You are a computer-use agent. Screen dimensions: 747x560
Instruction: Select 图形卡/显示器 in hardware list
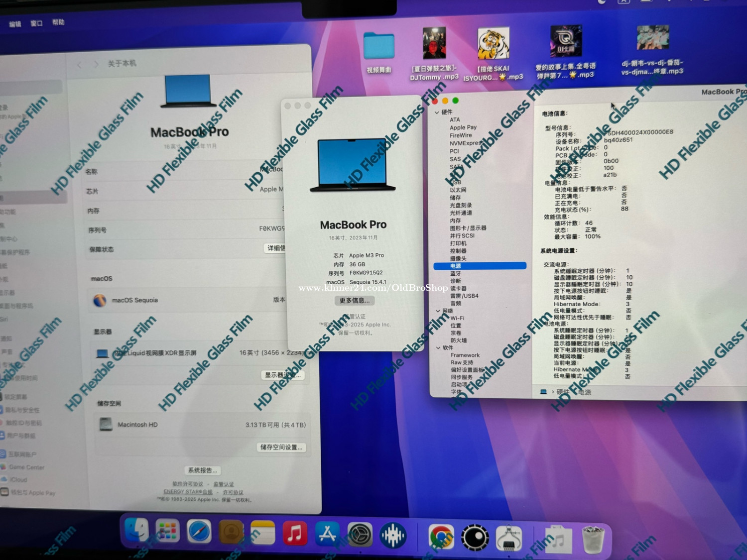[468, 228]
